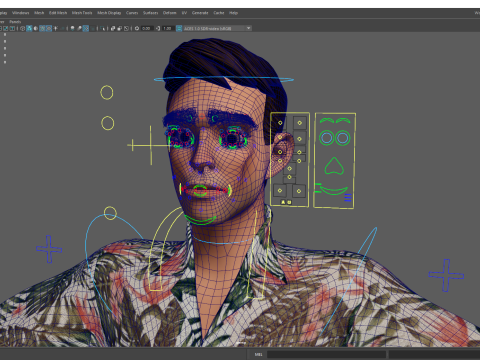Toggle X-ray active components icon

coord(119,28)
